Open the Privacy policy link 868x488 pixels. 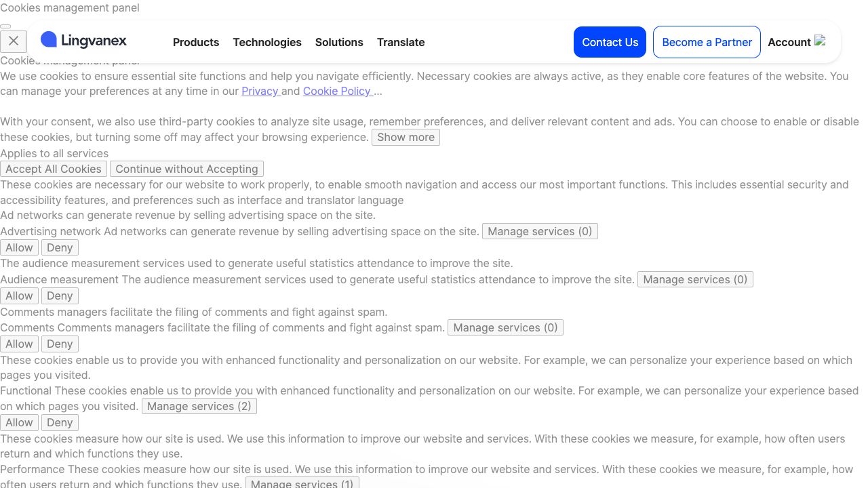pos(260,91)
